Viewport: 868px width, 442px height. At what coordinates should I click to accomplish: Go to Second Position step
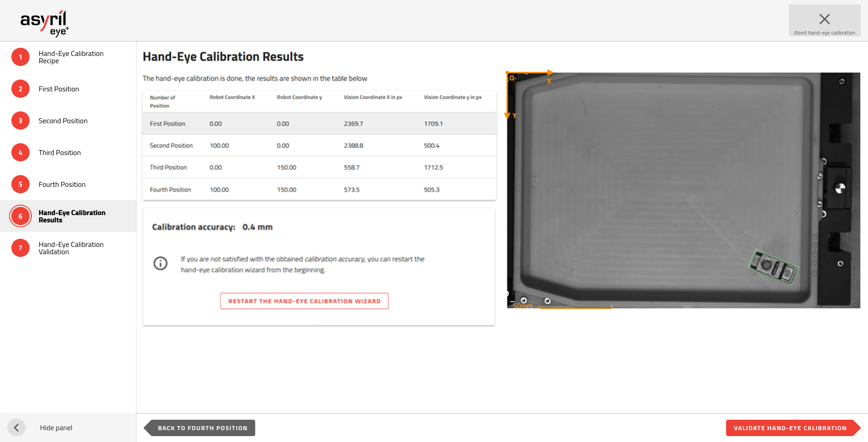coord(63,121)
